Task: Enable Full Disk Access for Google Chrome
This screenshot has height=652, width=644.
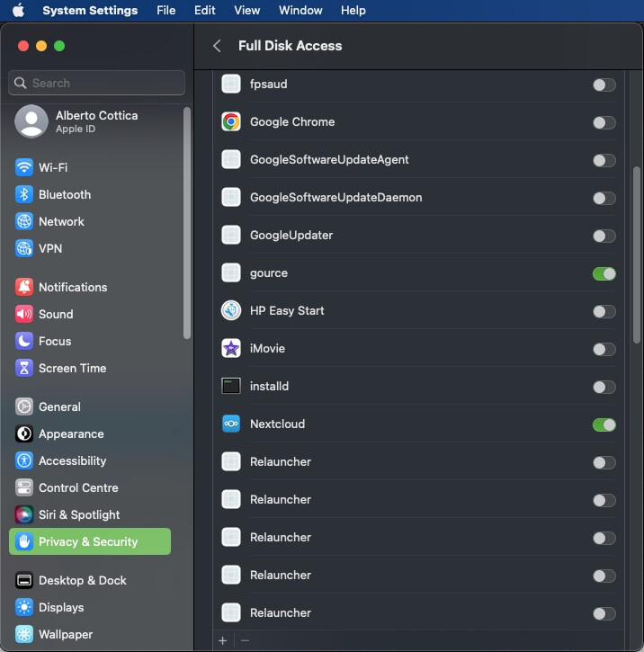Action: point(604,122)
